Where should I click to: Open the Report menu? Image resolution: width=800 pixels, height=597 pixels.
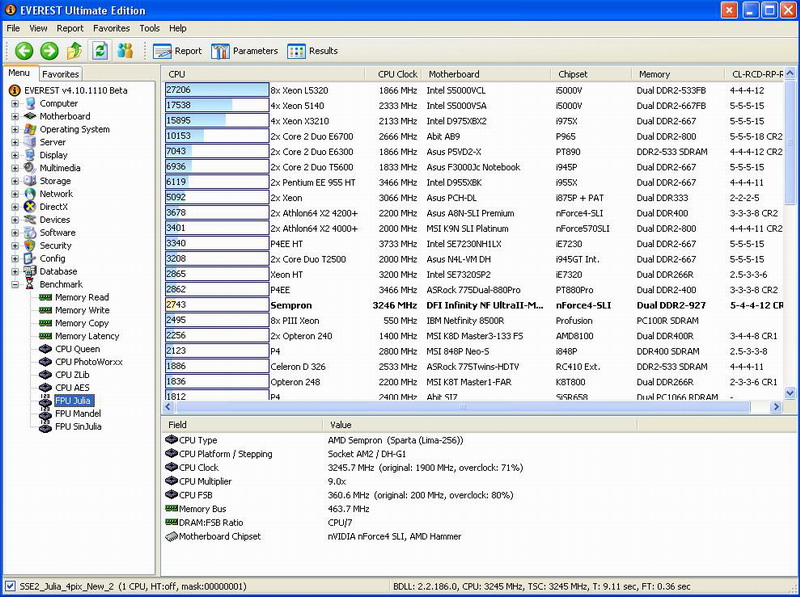point(70,28)
